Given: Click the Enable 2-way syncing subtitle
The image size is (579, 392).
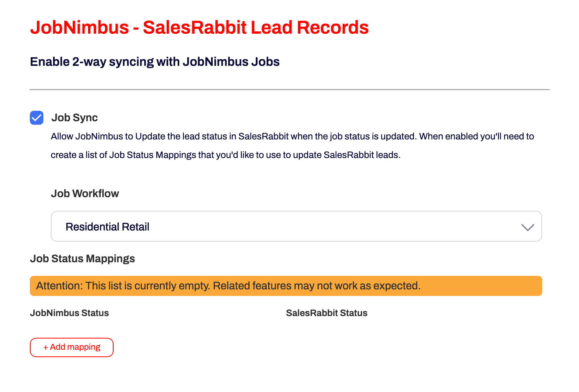Looking at the screenshot, I should pyautogui.click(x=155, y=61).
